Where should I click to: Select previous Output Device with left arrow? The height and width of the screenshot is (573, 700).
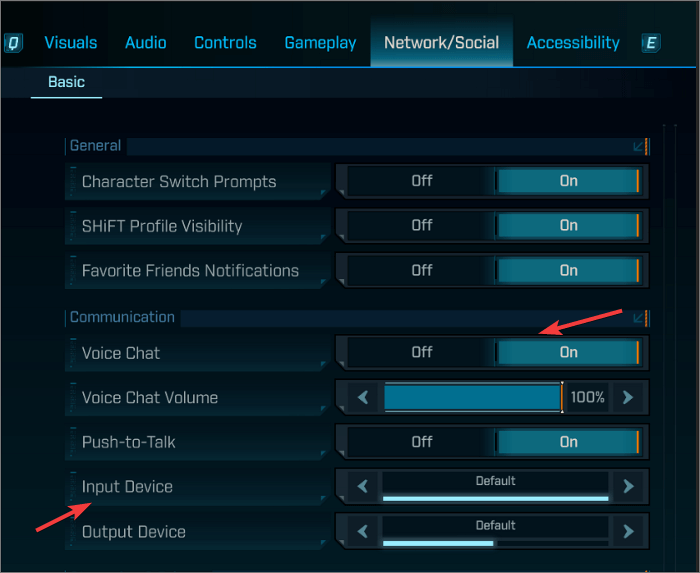coord(364,531)
